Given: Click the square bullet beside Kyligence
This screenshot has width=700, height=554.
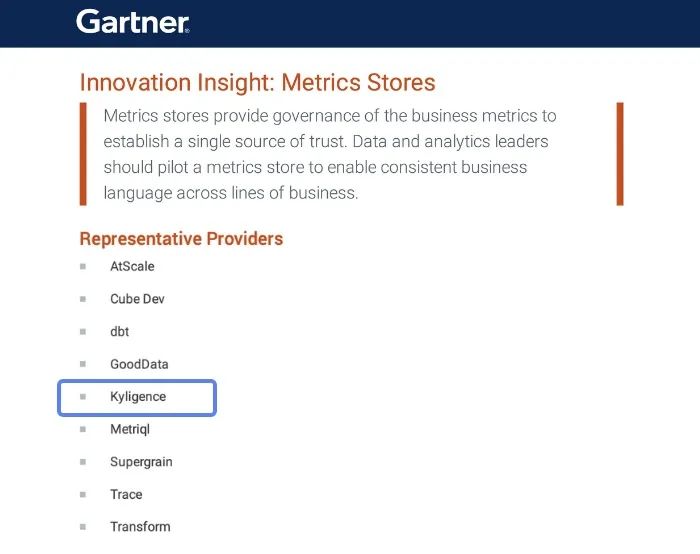Looking at the screenshot, I should point(84,397).
